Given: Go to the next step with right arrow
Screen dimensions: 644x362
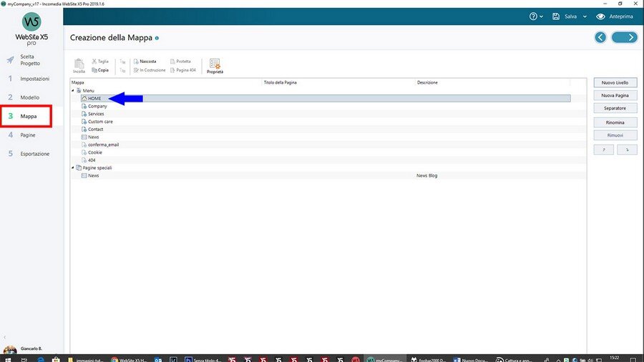Looking at the screenshot, I should [624, 37].
